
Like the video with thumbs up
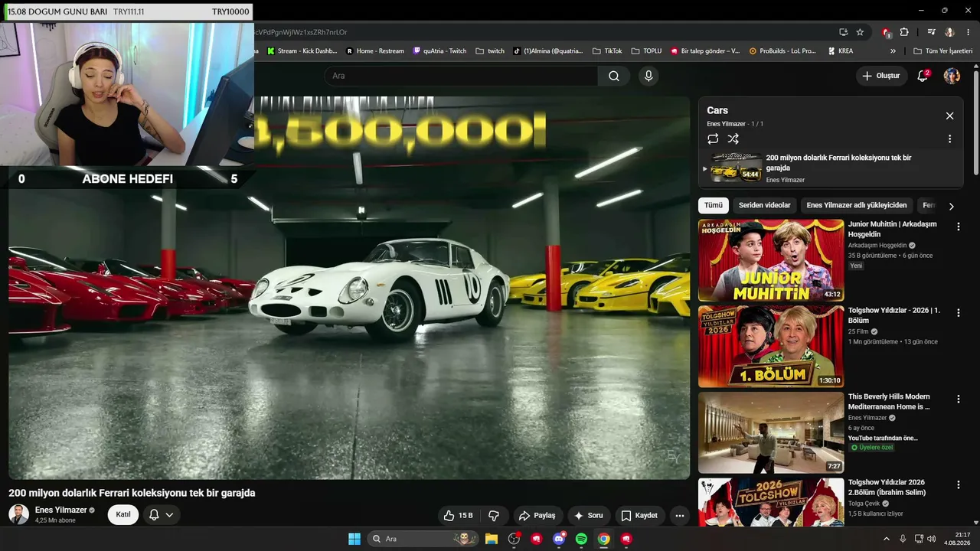(459, 516)
